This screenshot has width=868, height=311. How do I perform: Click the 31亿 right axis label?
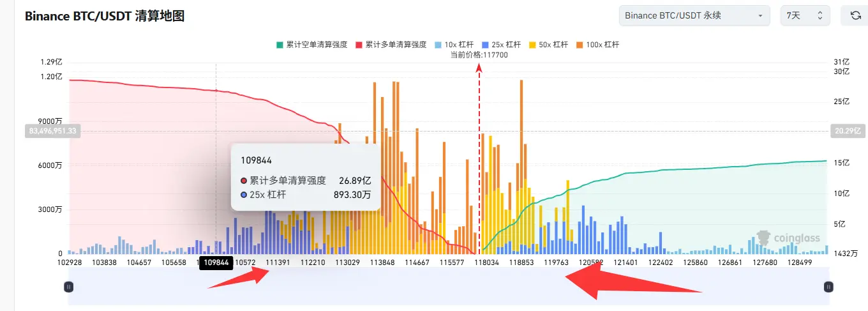(x=842, y=63)
